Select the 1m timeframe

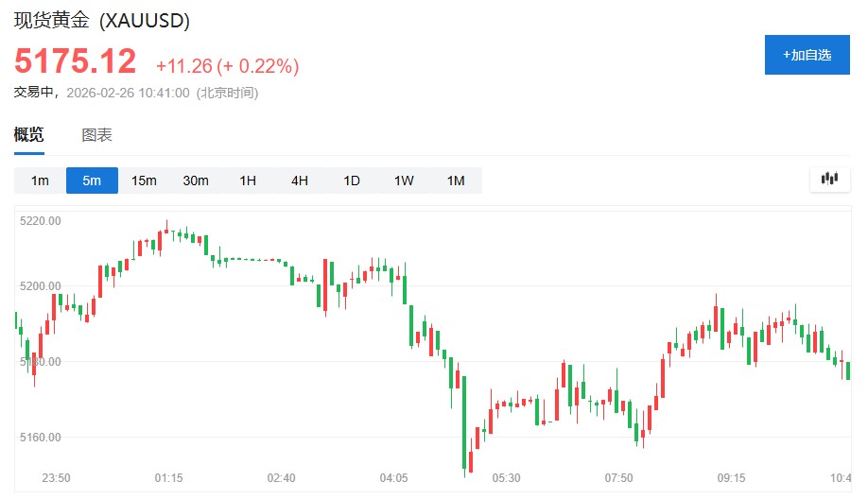40,181
